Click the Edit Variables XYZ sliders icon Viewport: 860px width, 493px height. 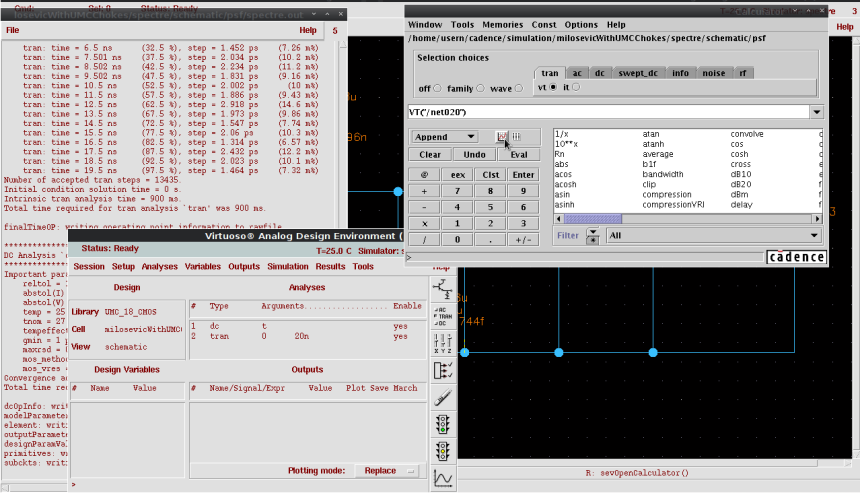(443, 343)
